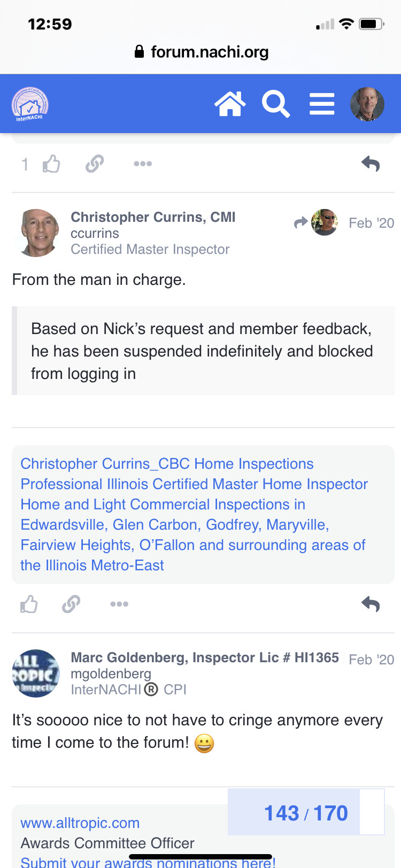The width and height of the screenshot is (401, 868).
Task: Like the top post with one like
Action: (51, 164)
